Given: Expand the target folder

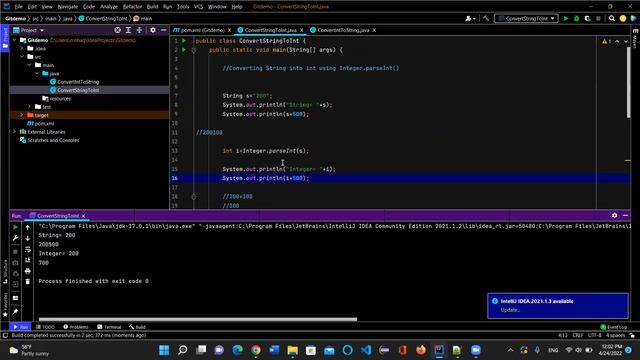Looking at the screenshot, I should [x=22, y=115].
